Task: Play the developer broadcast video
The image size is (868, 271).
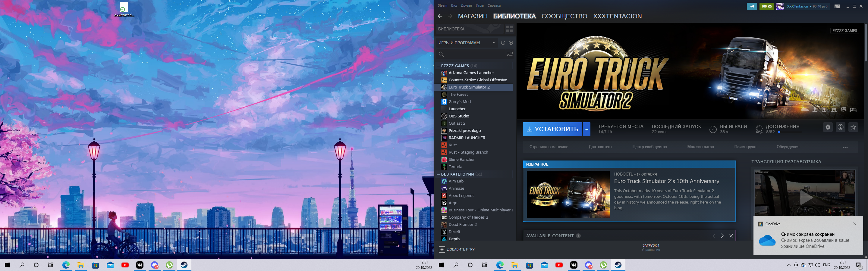Action: tap(805, 198)
